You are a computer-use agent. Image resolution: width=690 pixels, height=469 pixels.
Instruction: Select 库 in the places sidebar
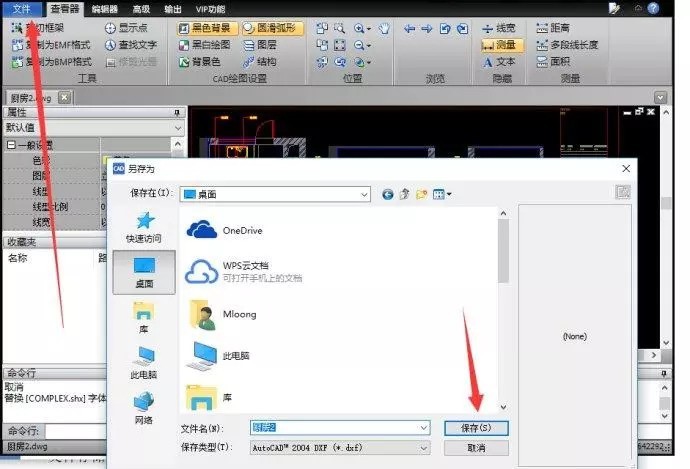pos(144,318)
